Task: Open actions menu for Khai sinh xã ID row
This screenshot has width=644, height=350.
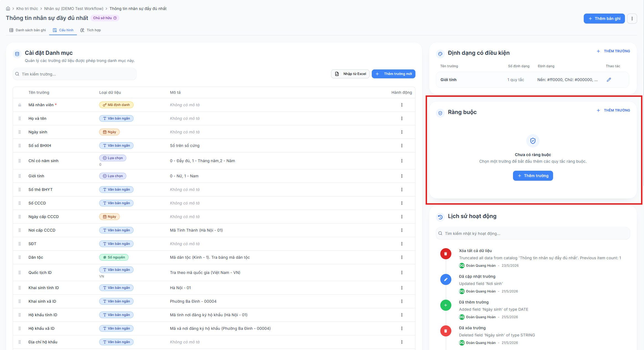Action: [402, 301]
